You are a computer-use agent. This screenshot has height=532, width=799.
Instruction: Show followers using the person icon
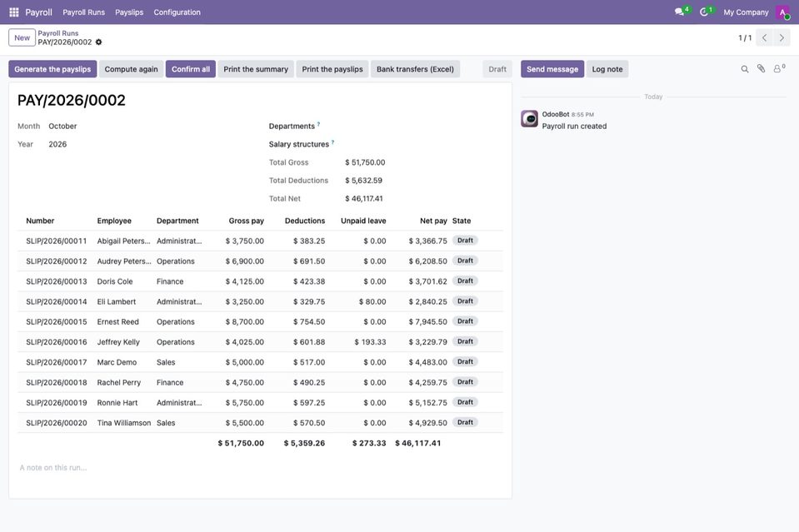click(x=779, y=69)
